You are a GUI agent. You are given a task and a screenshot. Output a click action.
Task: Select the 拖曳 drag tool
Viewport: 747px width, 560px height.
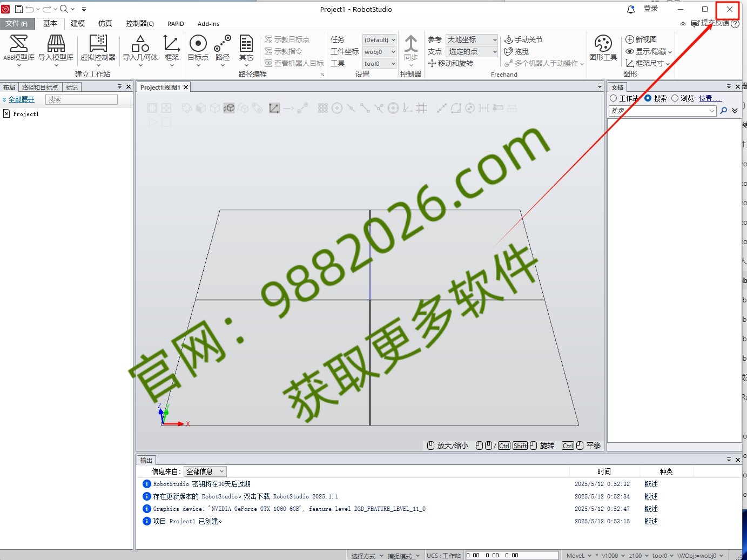tap(516, 51)
